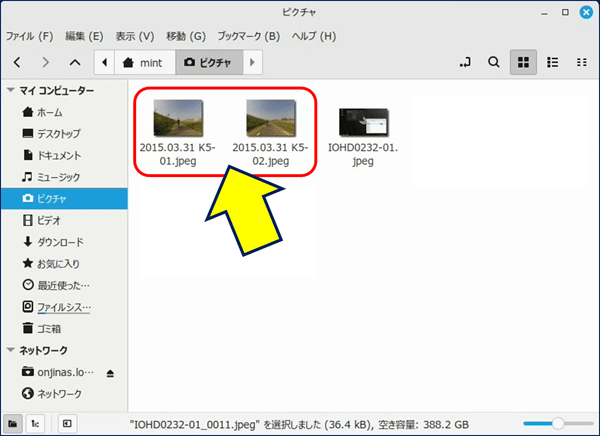Open ファイル (F) menu
This screenshot has width=600, height=436.
point(29,36)
